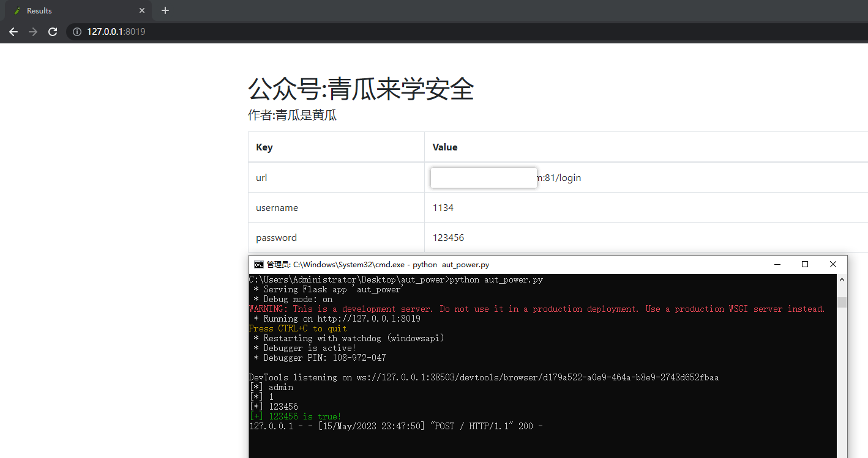
Task: Select the Results browser tab
Action: coord(78,10)
